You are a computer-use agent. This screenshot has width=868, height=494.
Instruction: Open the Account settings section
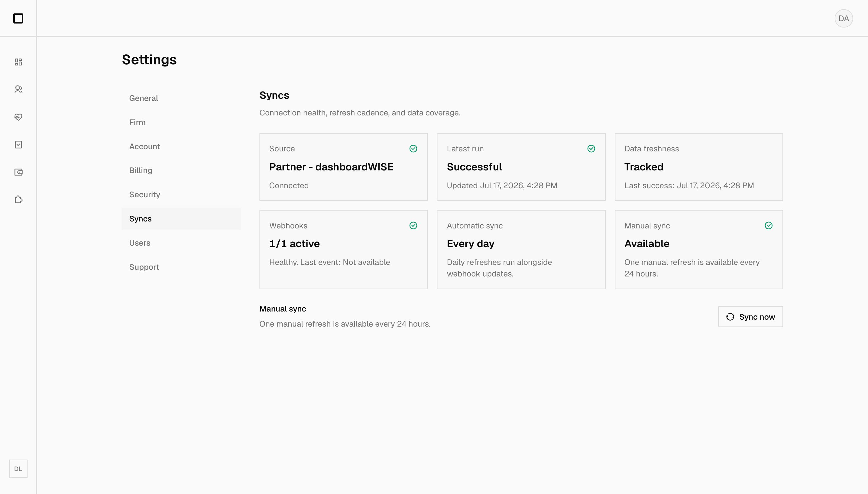coord(181,146)
